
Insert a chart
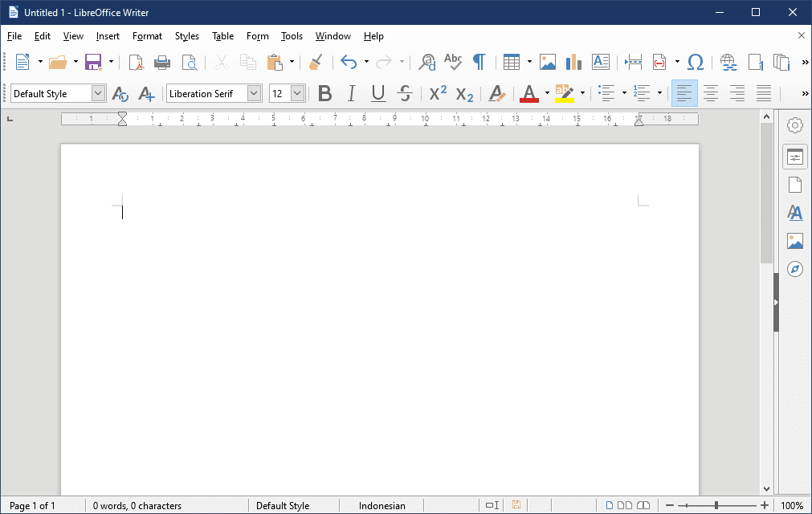pyautogui.click(x=572, y=62)
